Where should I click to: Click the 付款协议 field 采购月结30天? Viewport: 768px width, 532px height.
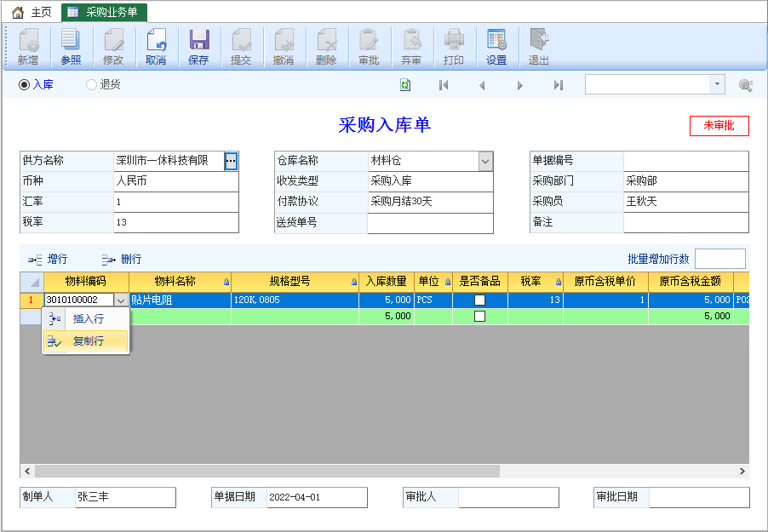[430, 202]
